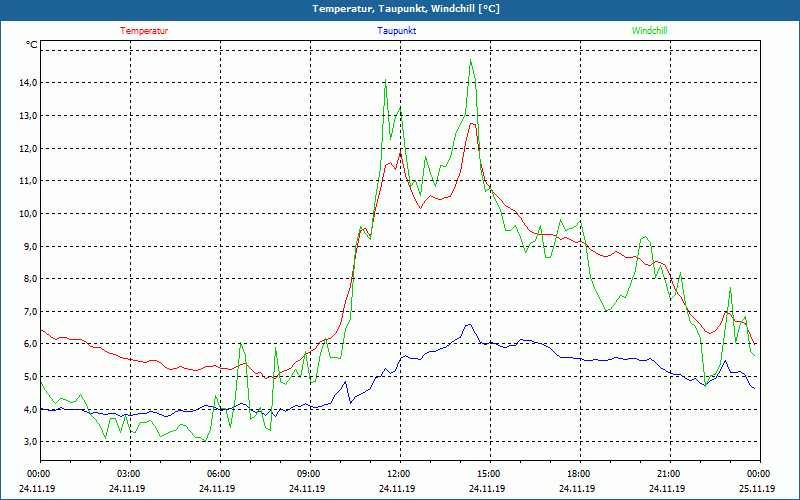Click the '9,0' y-axis value
Viewport: 800px width, 500px height.
pyautogui.click(x=31, y=246)
